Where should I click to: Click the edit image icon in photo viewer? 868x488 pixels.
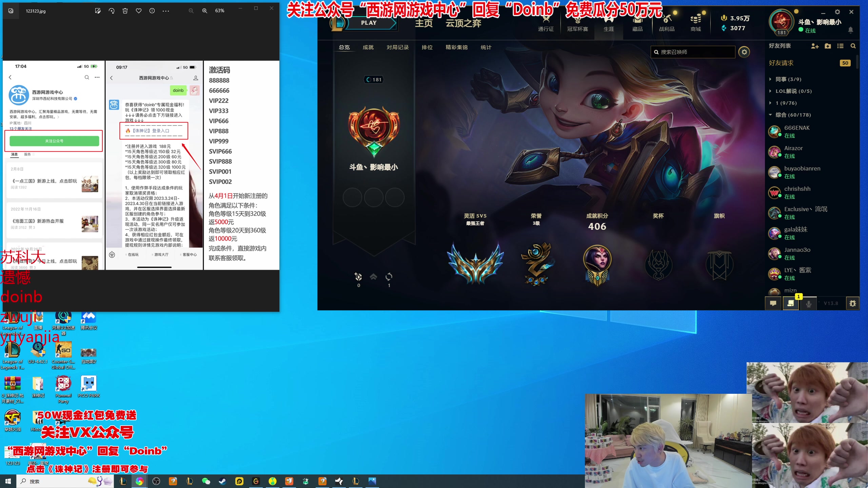pos(98,11)
